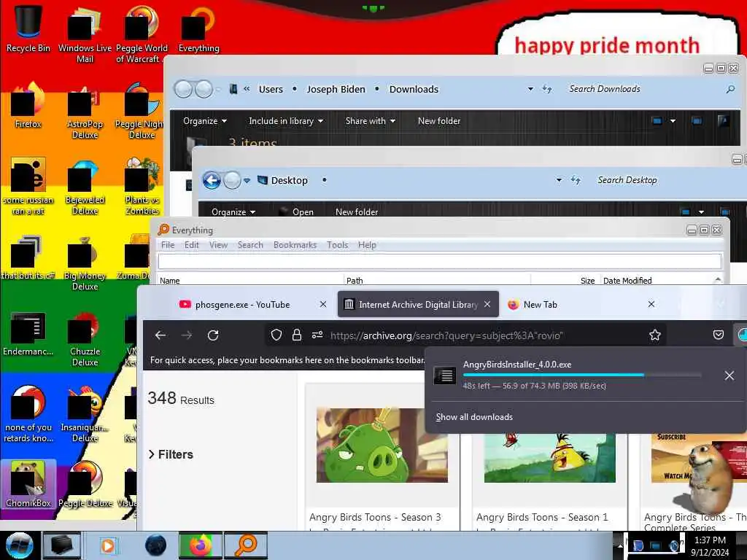The height and width of the screenshot is (560, 747).
Task: Click the Everything search input field
Action: (439, 262)
